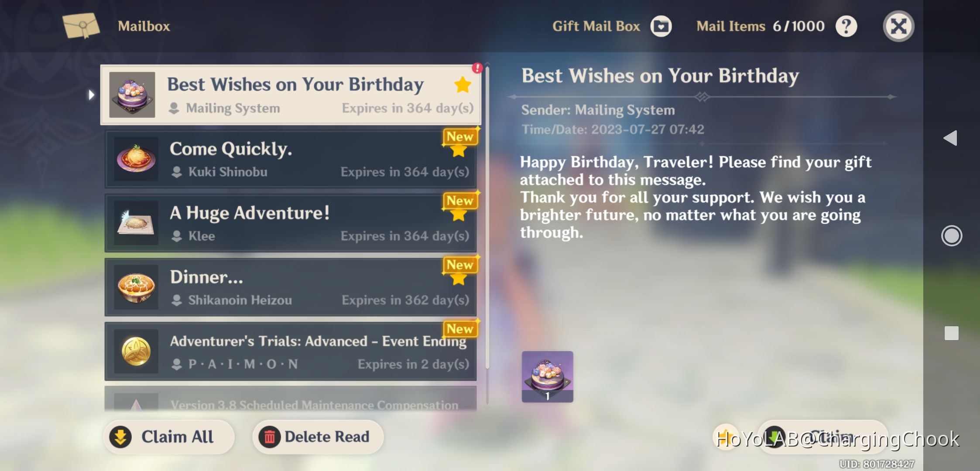Open Dinner... mail from Shikanoin Heizou
Viewport: 980px width, 471px height.
(291, 287)
